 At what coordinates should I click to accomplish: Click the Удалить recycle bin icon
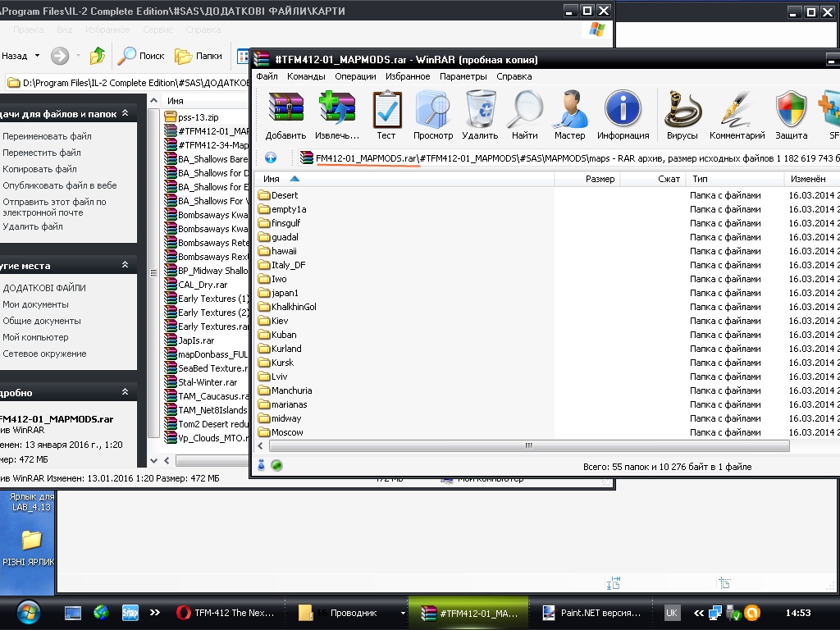480,115
